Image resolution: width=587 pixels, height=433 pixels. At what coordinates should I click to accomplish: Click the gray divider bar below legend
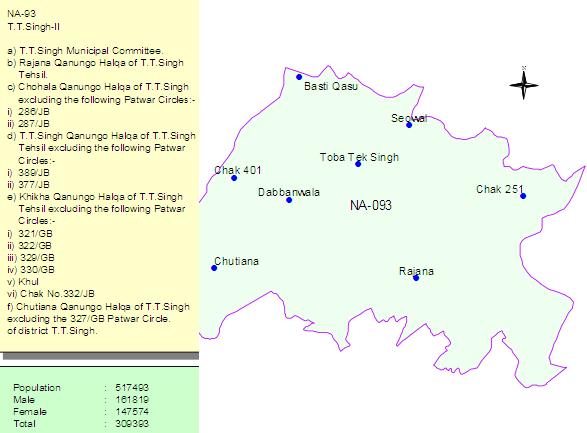pos(100,356)
